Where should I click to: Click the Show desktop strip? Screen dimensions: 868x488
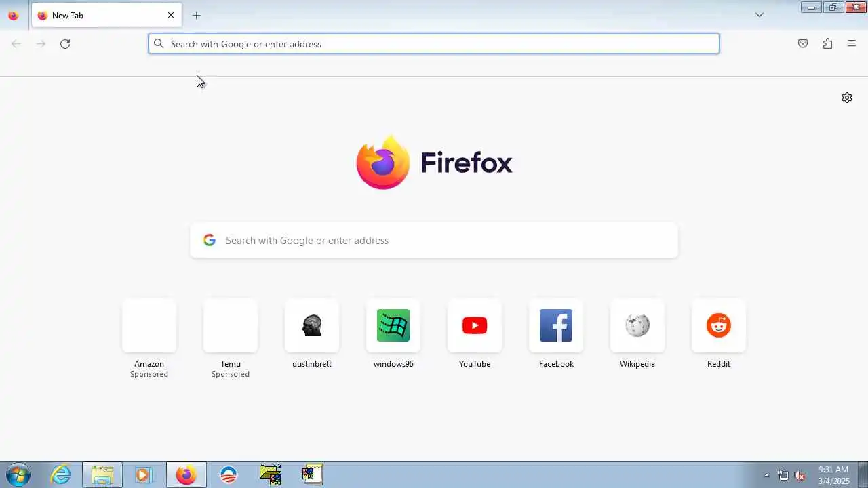point(863,475)
